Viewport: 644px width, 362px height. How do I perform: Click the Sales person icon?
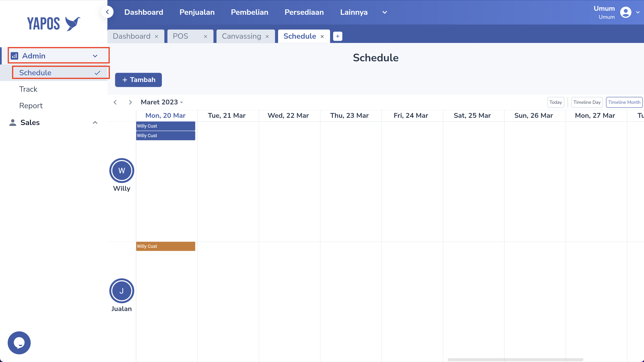pos(13,122)
